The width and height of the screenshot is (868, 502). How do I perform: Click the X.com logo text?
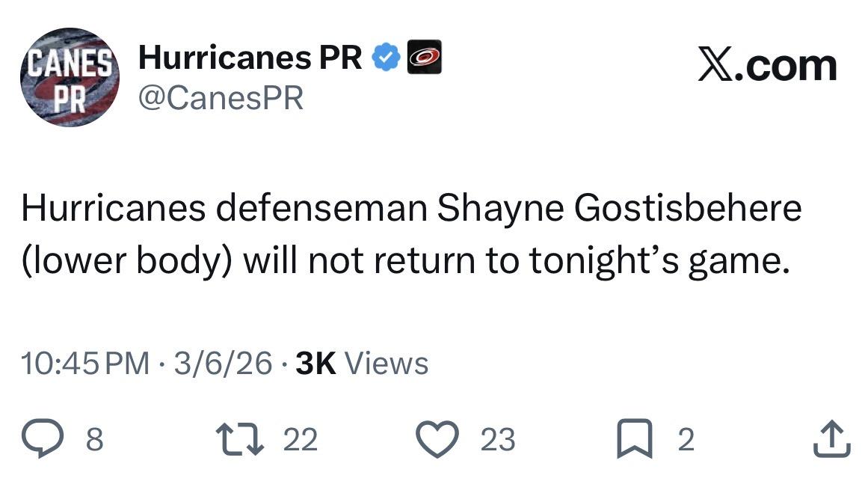point(767,66)
